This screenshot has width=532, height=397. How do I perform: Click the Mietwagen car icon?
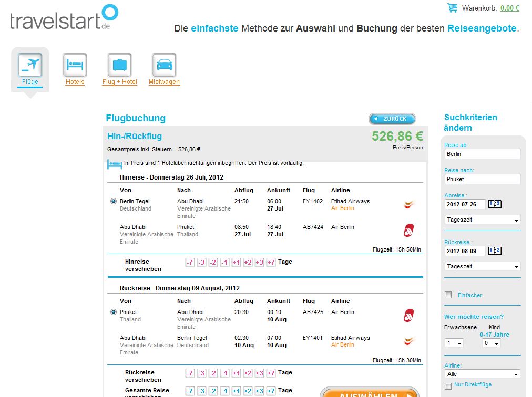tap(164, 65)
